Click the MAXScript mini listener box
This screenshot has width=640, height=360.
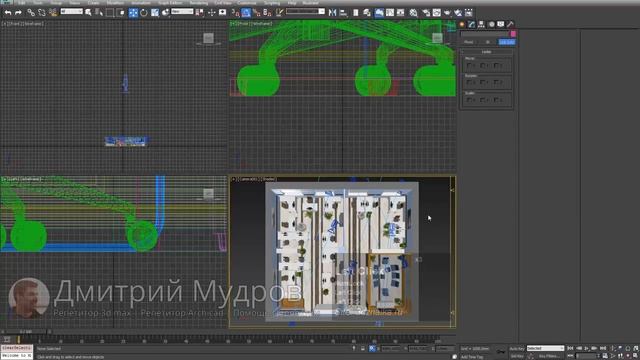pyautogui.click(x=16, y=352)
